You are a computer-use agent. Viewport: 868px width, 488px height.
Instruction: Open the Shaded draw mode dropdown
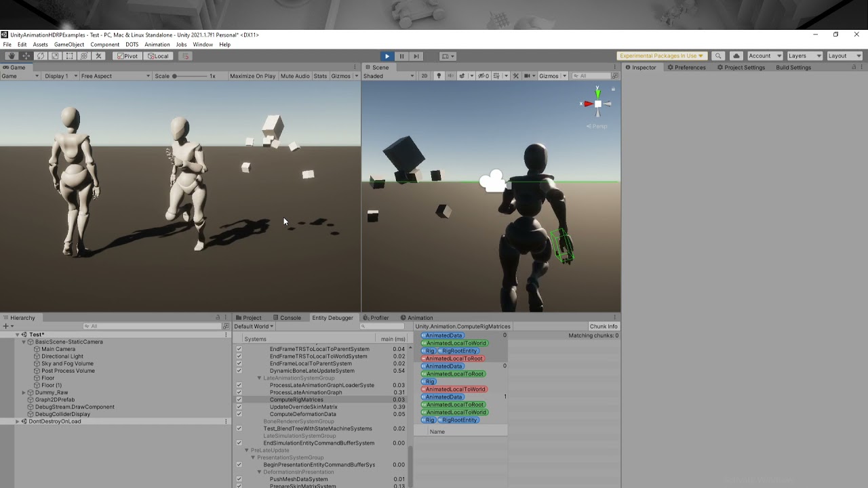coord(388,75)
